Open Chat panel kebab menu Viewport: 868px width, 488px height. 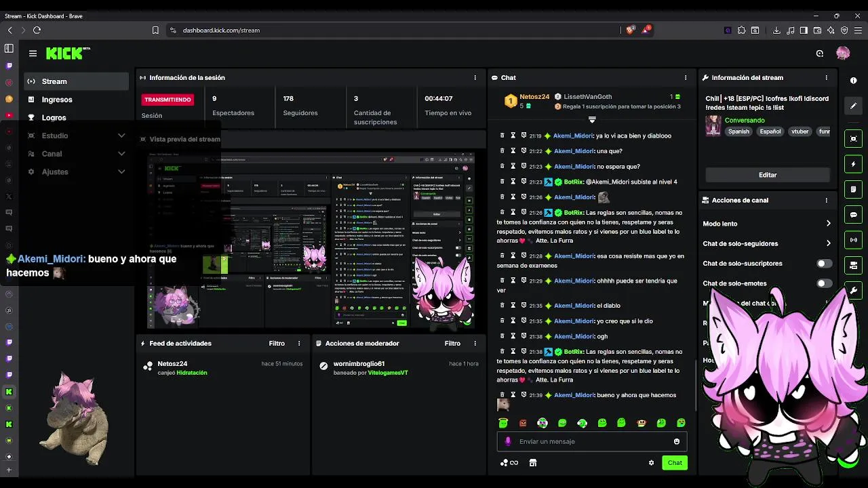coord(686,78)
